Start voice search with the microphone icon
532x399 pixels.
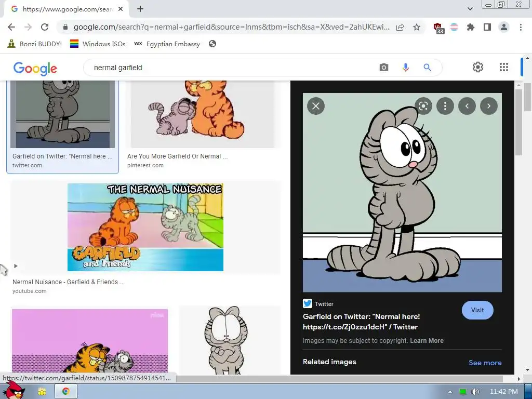click(x=405, y=67)
